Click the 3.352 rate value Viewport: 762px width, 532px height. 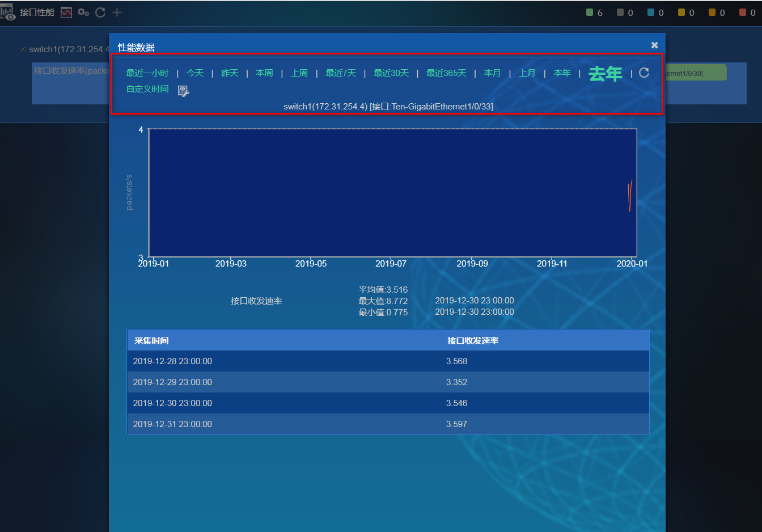coord(456,382)
